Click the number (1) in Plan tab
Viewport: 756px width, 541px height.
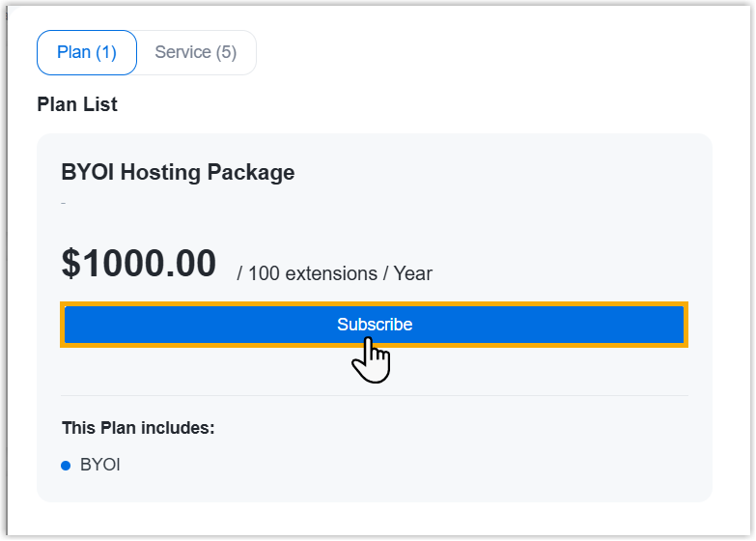pos(105,52)
